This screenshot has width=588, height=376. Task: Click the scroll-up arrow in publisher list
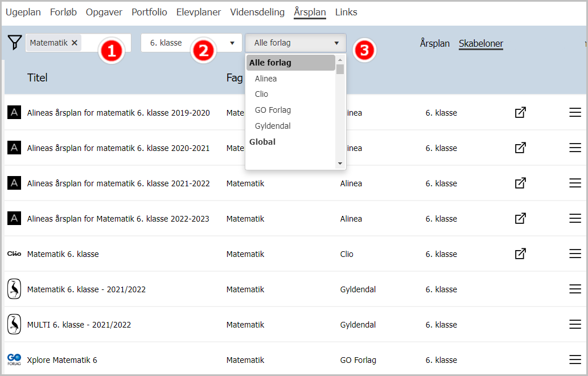(x=340, y=60)
